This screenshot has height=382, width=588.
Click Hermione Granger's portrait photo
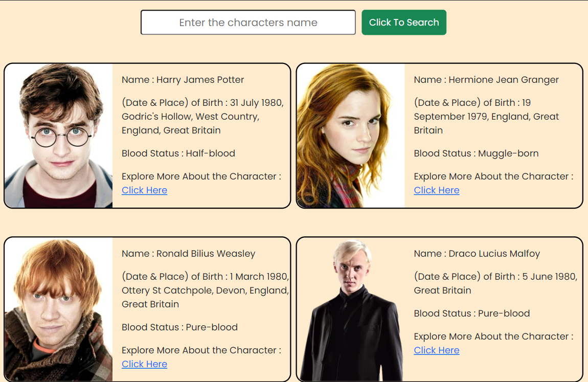click(x=351, y=136)
